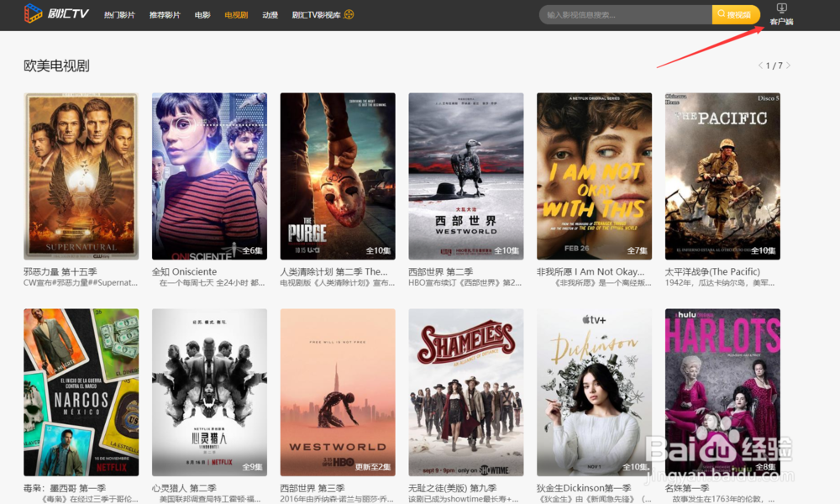840x504 pixels.
Task: Click title link 太平洋战争(The Pacific)
Action: [712, 271]
